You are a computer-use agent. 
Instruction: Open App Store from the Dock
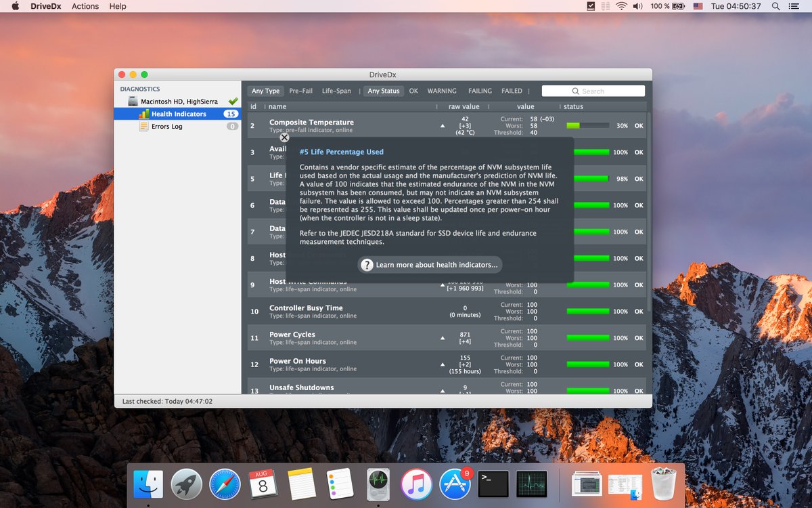pyautogui.click(x=455, y=484)
